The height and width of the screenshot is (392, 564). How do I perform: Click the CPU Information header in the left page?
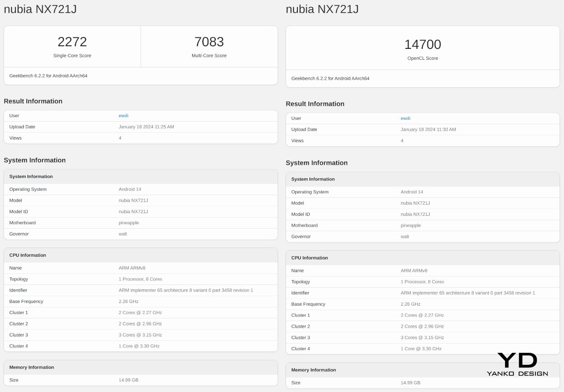point(28,255)
